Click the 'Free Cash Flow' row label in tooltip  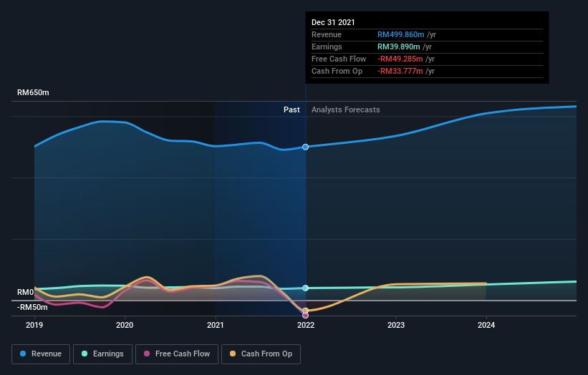click(x=339, y=59)
